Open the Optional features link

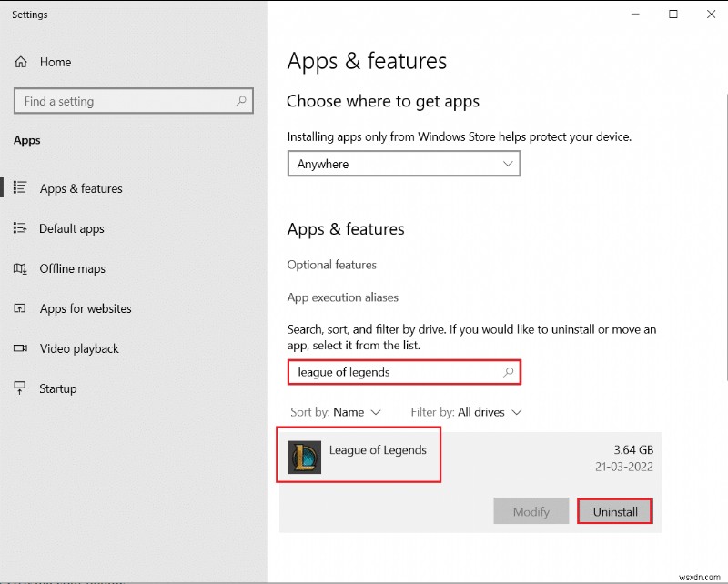pos(331,265)
